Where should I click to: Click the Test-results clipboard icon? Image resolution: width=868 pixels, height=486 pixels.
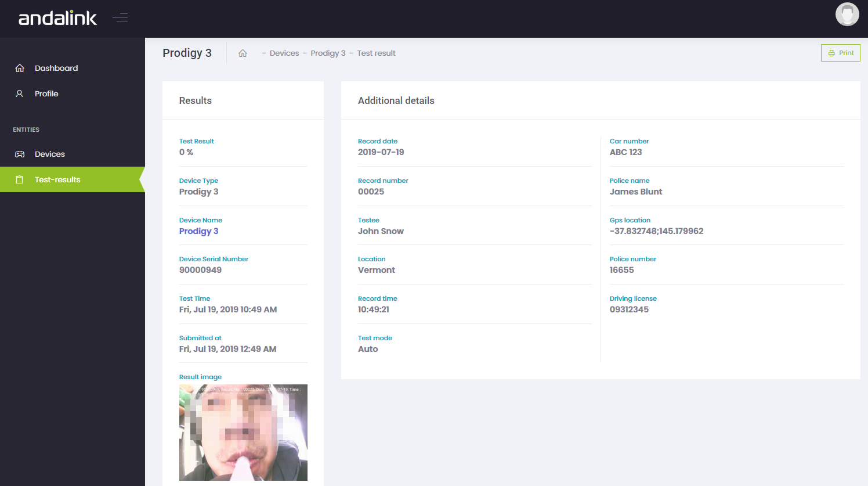pos(20,179)
